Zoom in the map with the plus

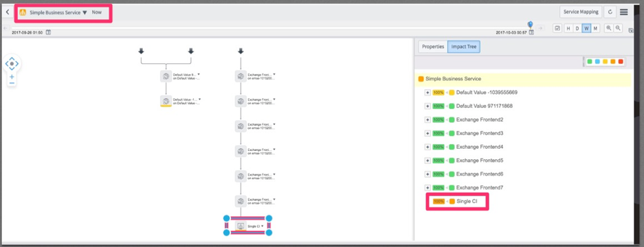12,77
